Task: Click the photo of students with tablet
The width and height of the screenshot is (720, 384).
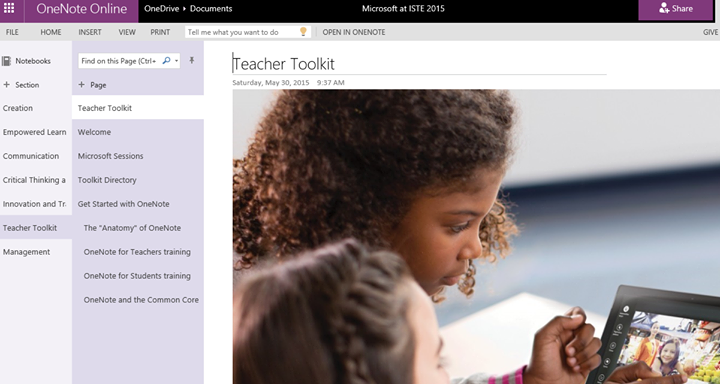Action: point(476,237)
